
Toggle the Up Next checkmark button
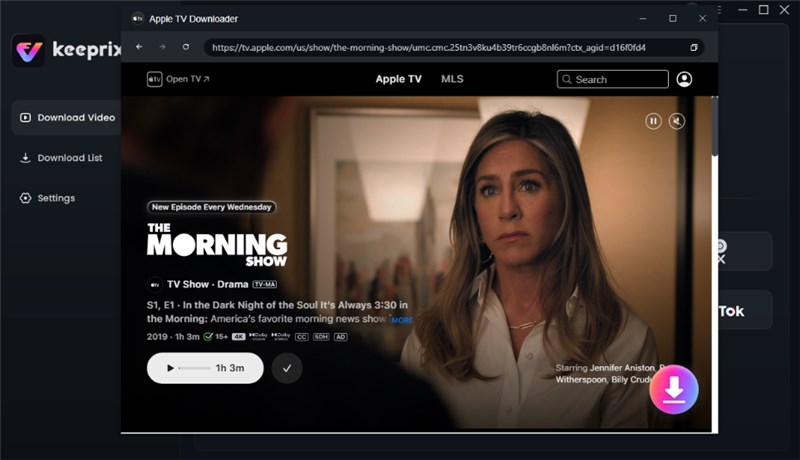(x=287, y=368)
